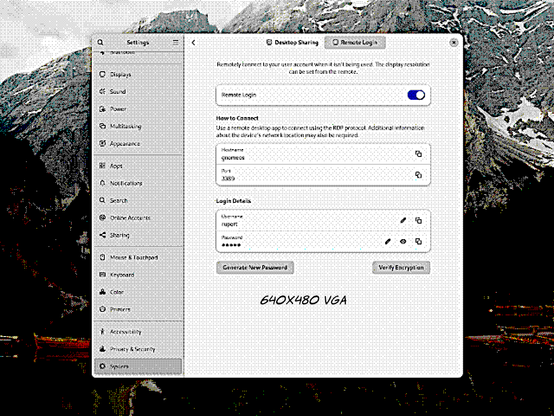The height and width of the screenshot is (416, 554).
Task: Open Sharing settings in sidebar
Action: tap(138, 235)
